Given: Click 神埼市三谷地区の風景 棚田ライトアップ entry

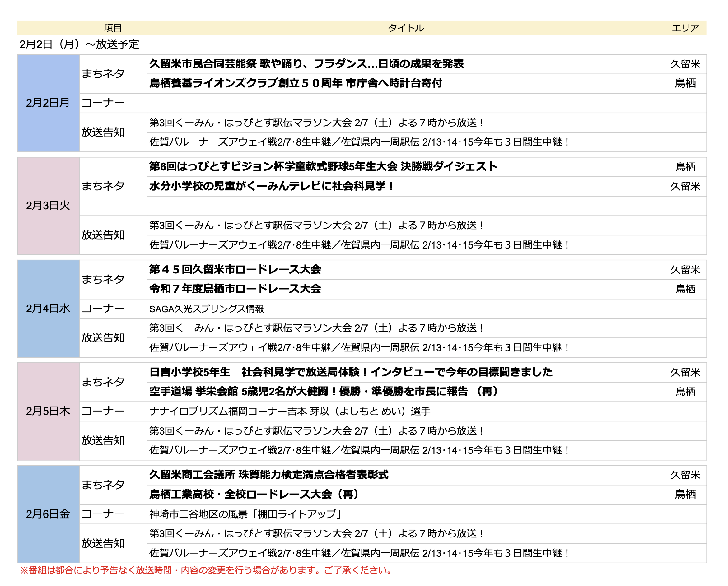Looking at the screenshot, I should pos(246,514).
